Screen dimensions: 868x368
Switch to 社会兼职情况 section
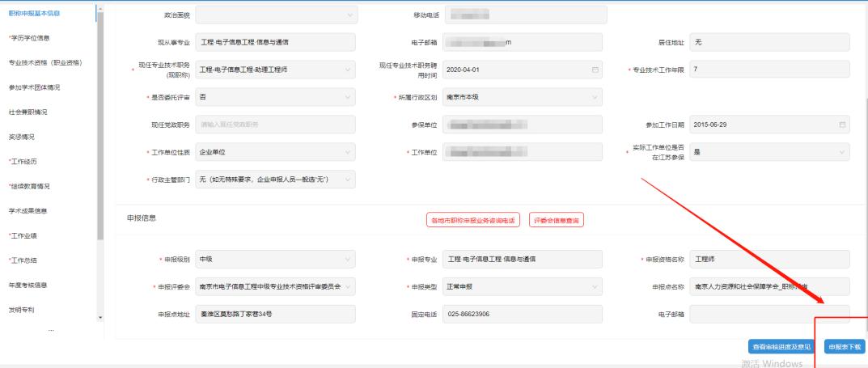[x=28, y=112]
